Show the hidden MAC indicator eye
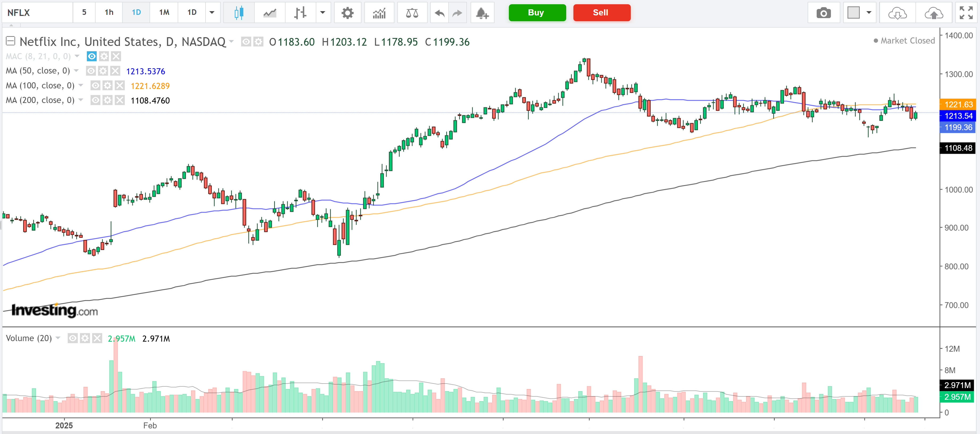 point(92,57)
